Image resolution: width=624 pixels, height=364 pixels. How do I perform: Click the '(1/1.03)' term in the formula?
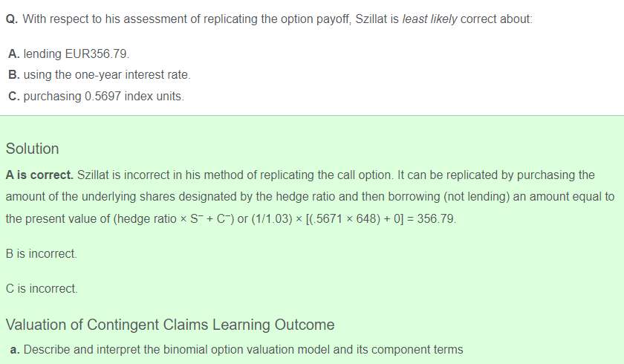[272, 219]
